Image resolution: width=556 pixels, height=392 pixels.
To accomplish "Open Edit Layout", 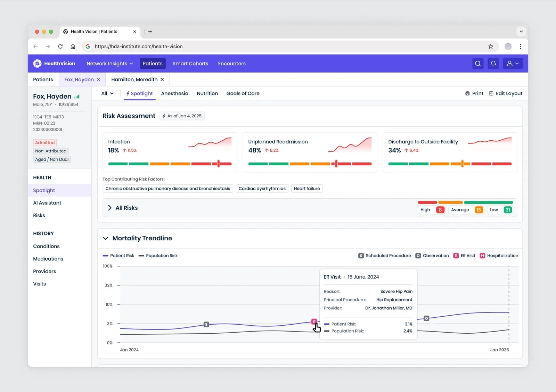I will (506, 93).
